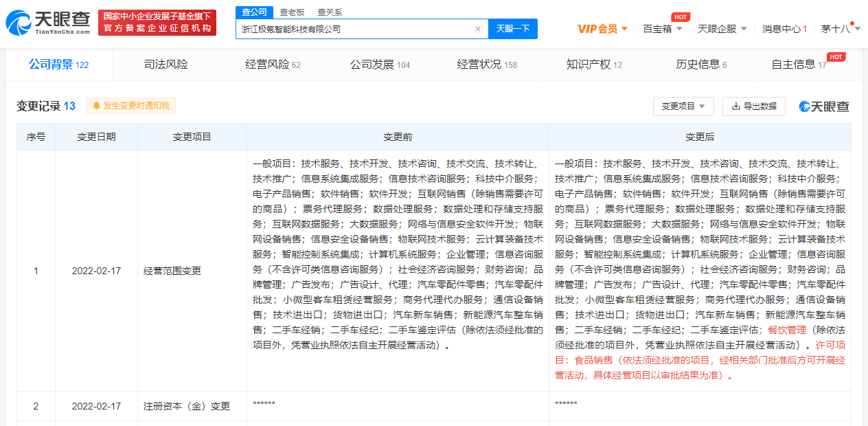868x426 pixels.
Task: Click into the company name search field
Action: (354, 29)
